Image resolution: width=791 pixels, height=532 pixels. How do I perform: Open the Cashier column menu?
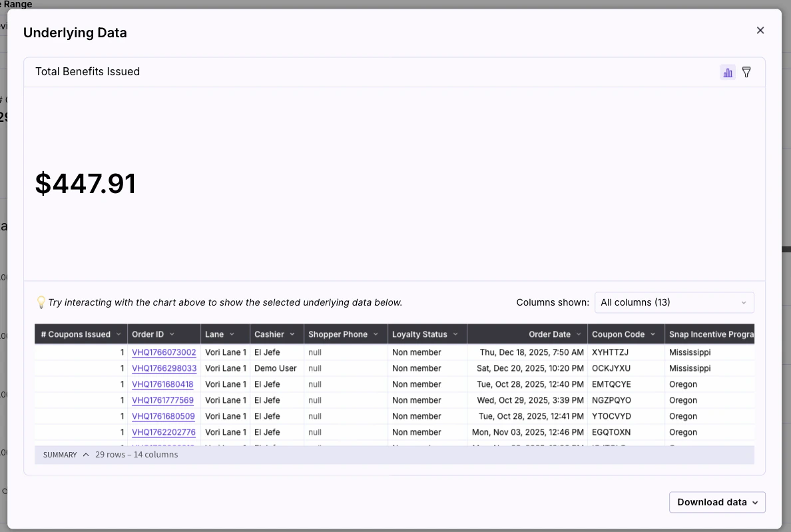tap(292, 334)
